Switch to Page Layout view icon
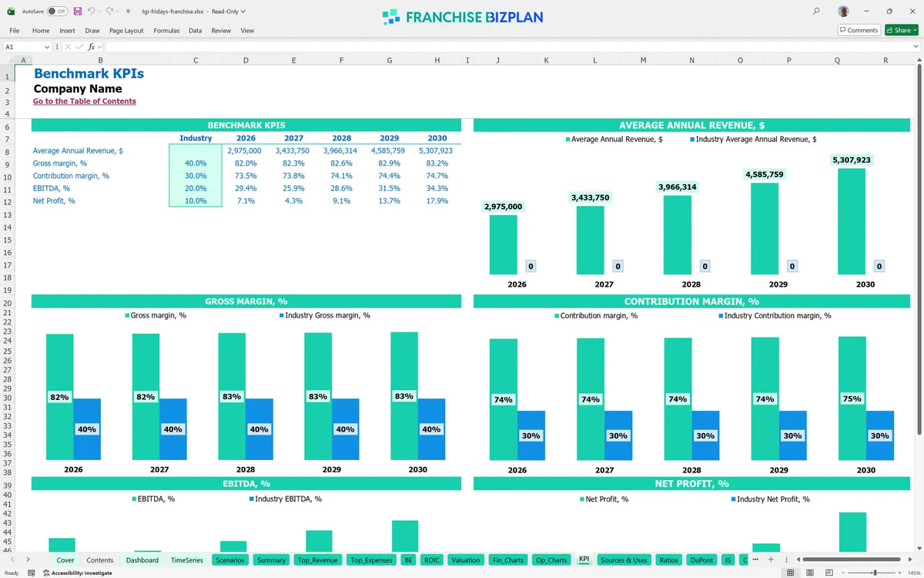Viewport: 924px width, 578px height. pos(809,573)
